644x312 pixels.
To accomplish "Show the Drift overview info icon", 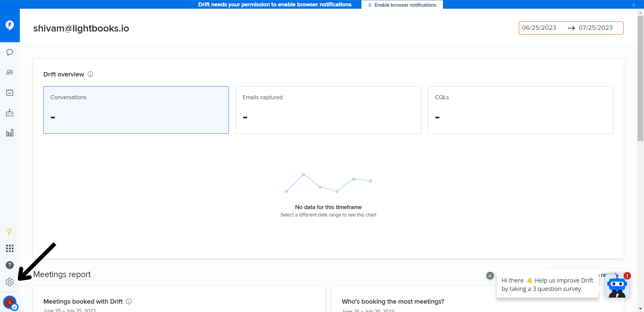I will point(91,74).
